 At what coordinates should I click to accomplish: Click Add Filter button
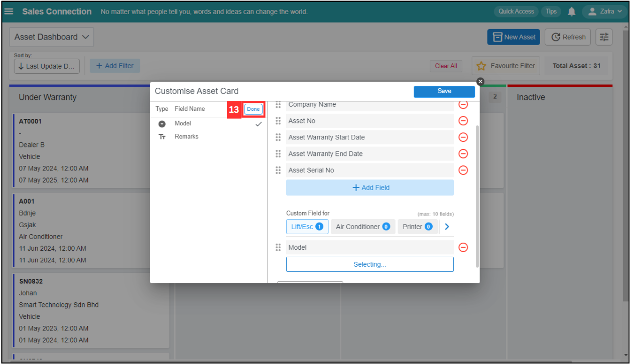coord(115,66)
